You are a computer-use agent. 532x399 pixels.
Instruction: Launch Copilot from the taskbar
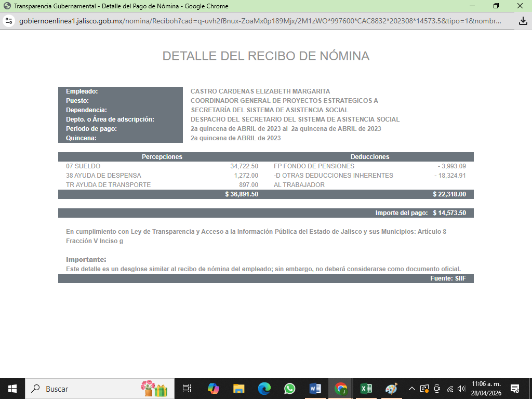point(213,389)
